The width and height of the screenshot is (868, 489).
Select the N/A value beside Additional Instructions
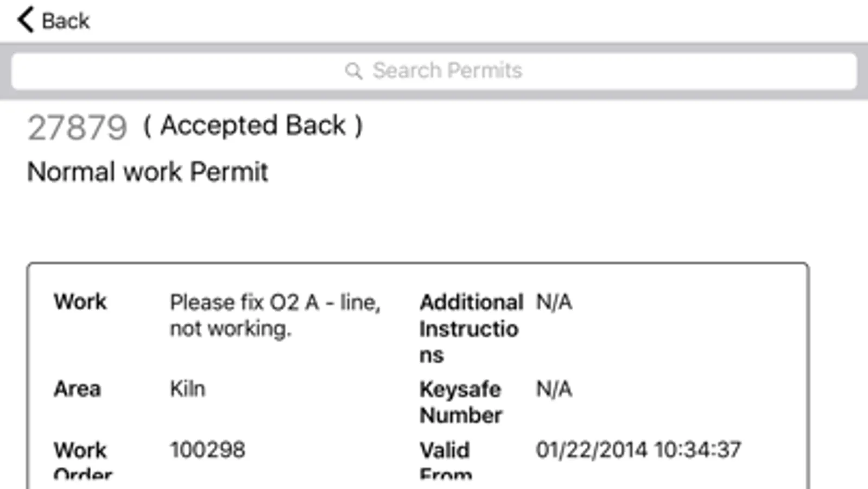click(554, 302)
